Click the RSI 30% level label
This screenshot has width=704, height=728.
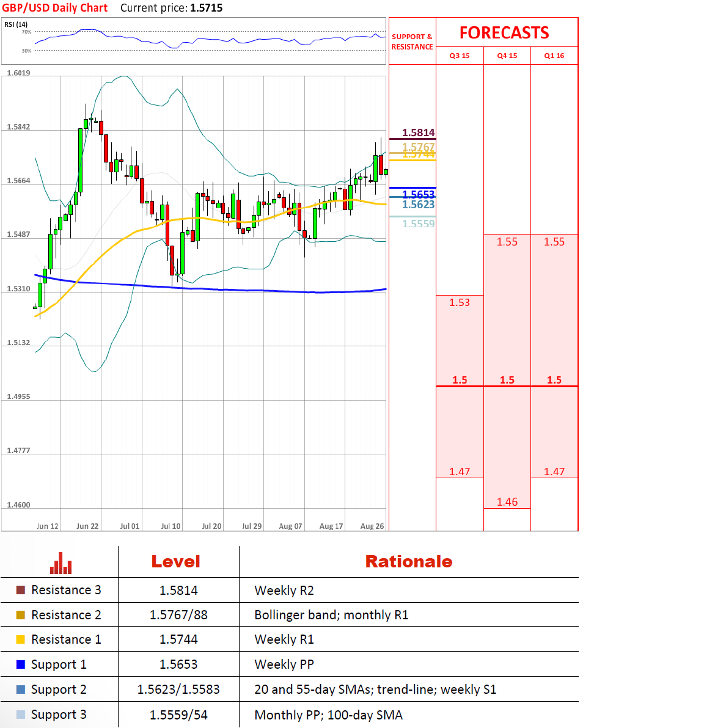click(26, 51)
